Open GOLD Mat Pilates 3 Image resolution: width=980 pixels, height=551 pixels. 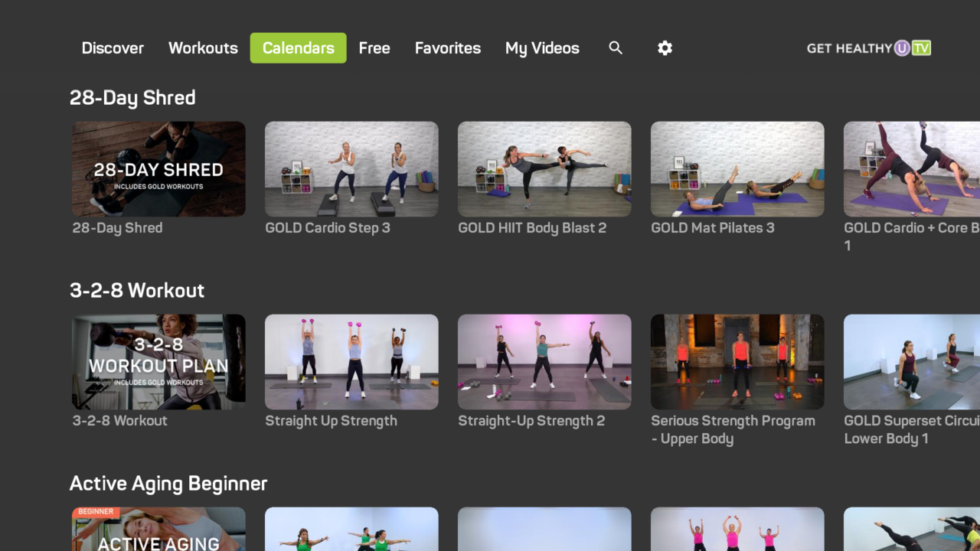point(737,168)
